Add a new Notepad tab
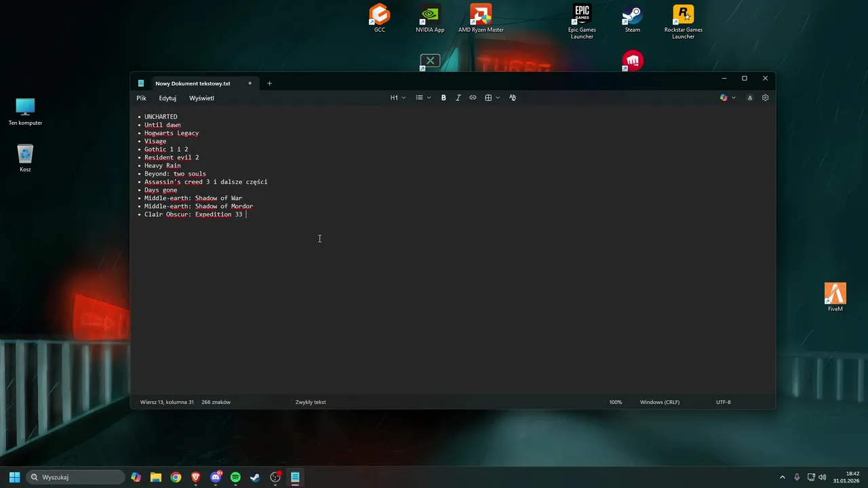The width and height of the screenshot is (868, 488). [x=269, y=83]
